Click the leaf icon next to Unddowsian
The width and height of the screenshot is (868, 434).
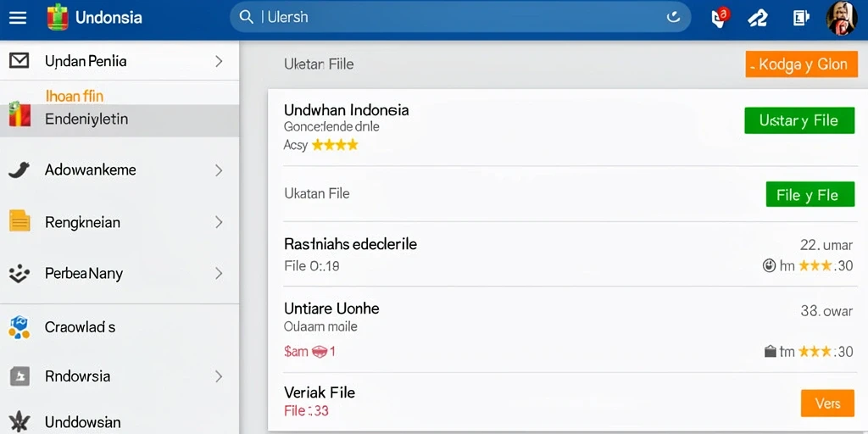(x=19, y=422)
